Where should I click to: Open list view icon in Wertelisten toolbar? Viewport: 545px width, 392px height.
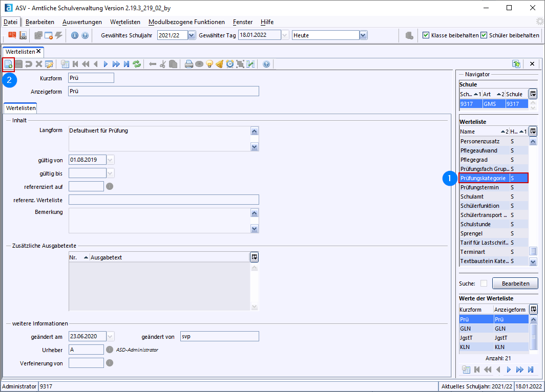coord(65,64)
